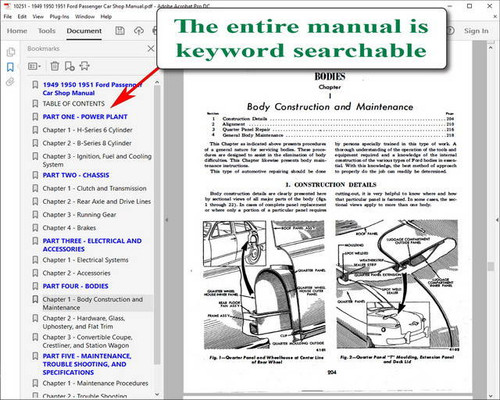
Task: Open the Edit menu
Action: [x=22, y=16]
